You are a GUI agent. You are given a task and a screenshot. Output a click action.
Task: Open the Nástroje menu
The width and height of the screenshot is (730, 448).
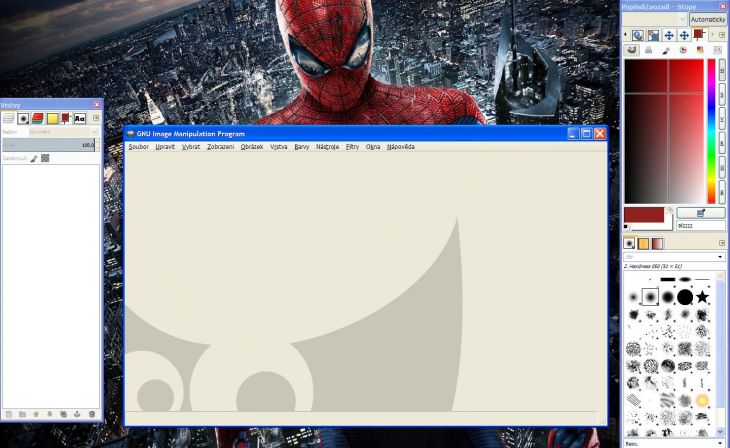tap(327, 147)
